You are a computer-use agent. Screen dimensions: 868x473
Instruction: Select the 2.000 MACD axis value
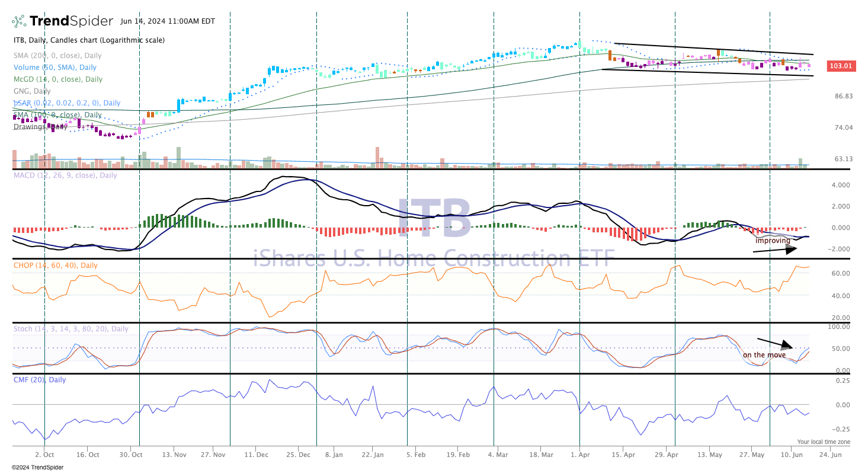tap(841, 206)
